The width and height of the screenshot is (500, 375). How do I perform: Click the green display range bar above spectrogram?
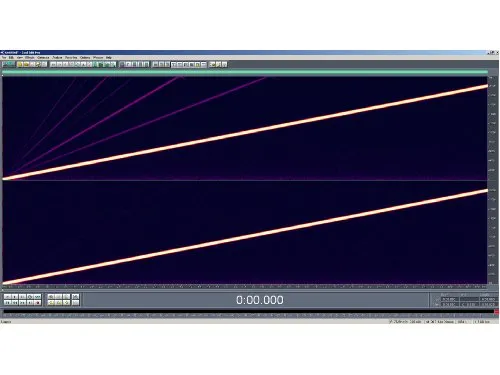coord(245,72)
